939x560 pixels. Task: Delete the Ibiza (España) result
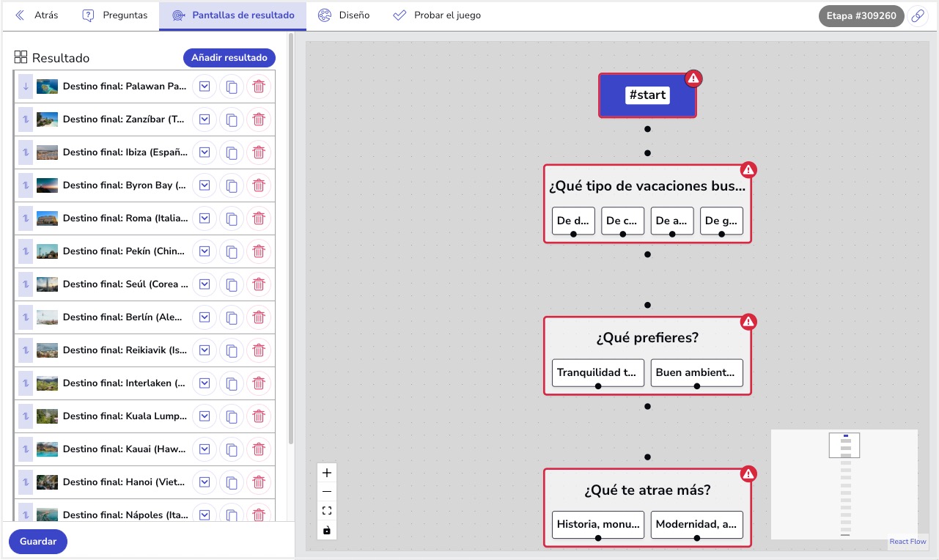coord(259,152)
